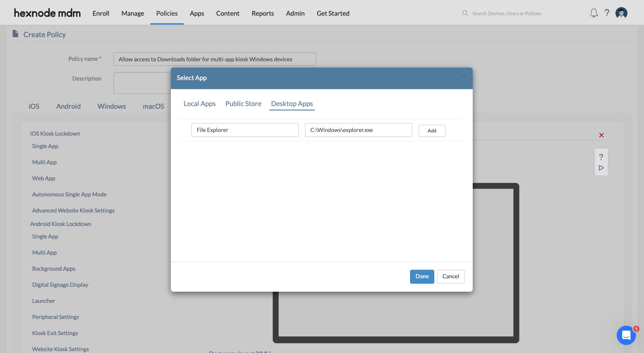Screen dimensions: 644x353
Task: Open iOS Multi App settings
Action: pos(44,162)
